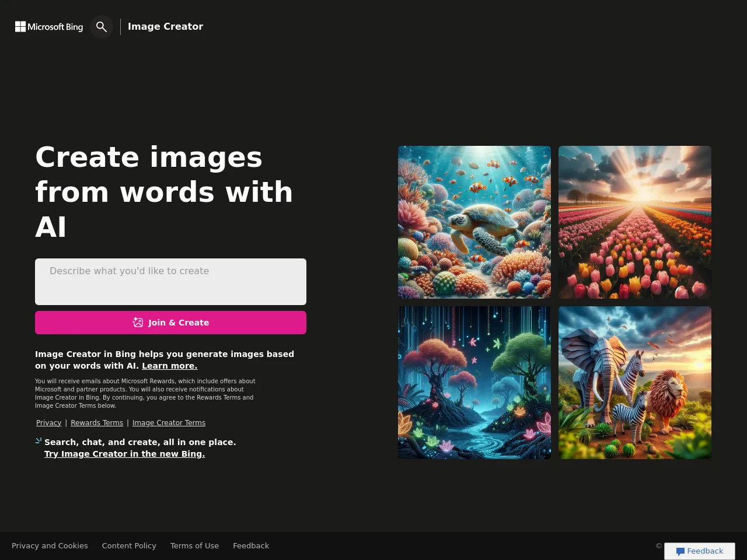Open the Rewards Terms link

[97, 423]
